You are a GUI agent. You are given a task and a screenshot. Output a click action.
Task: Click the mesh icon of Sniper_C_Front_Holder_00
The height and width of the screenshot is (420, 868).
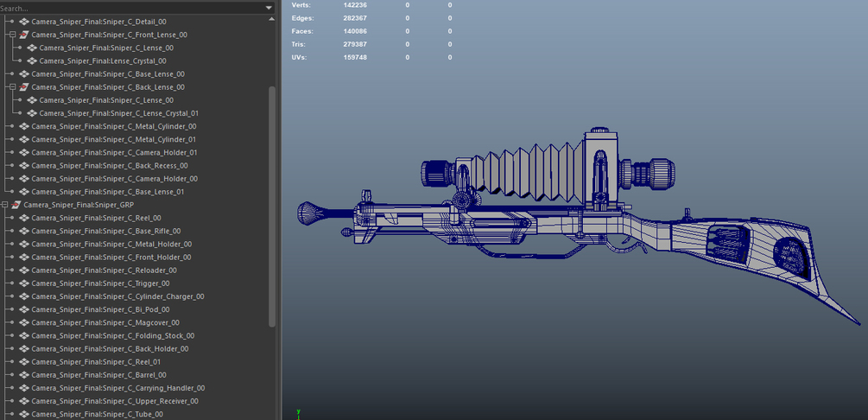24,257
